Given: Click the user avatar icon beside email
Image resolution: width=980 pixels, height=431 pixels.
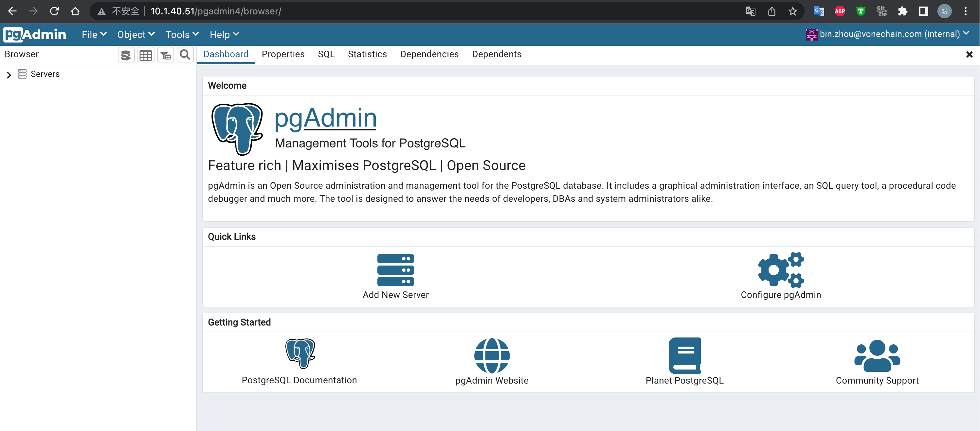Looking at the screenshot, I should click(x=811, y=35).
